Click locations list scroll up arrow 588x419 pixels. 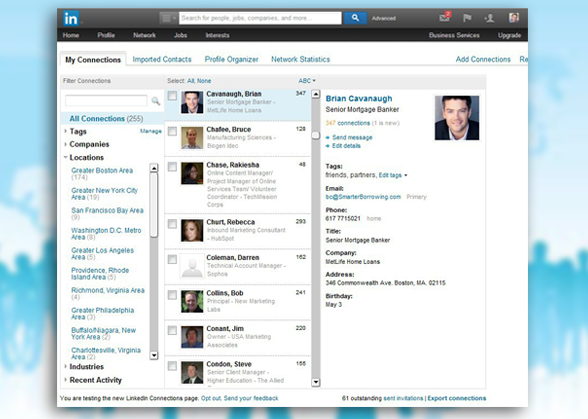click(154, 168)
